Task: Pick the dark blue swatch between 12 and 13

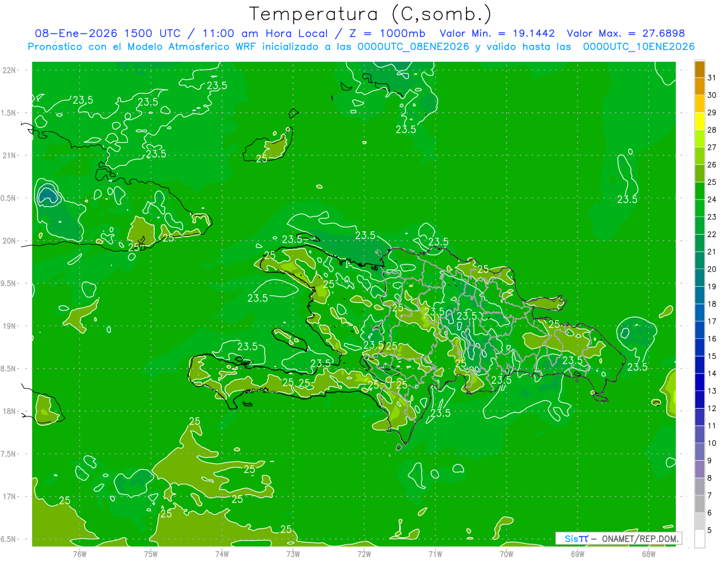Action: [x=700, y=400]
